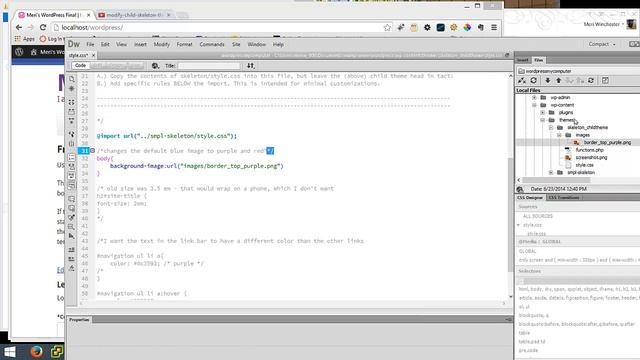The height and width of the screenshot is (360, 640).
Task: Click Chrome's bookmark star icon
Action: pos(387,27)
